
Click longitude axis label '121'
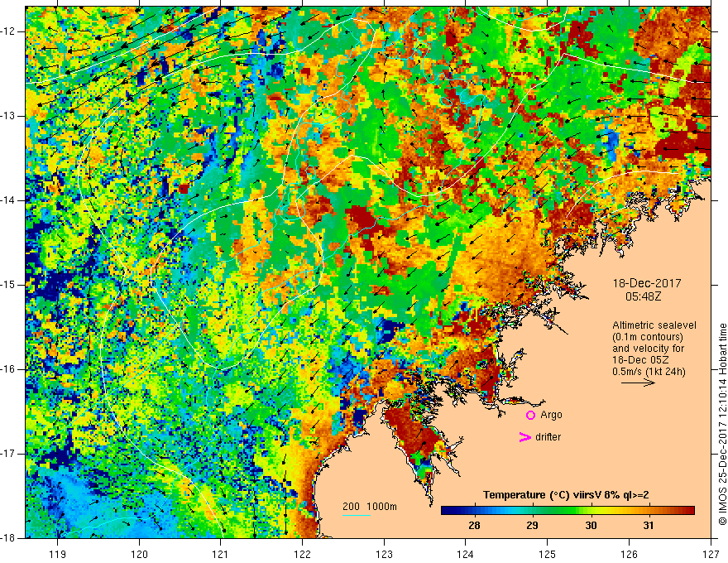221,554
